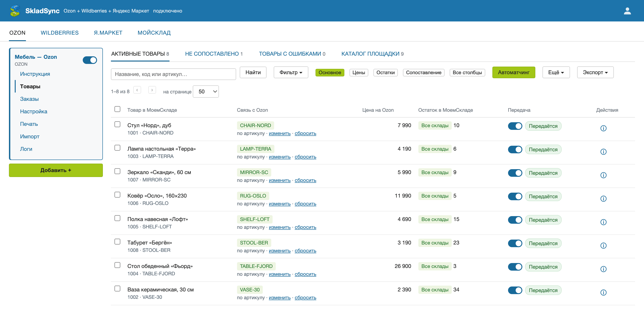This screenshot has width=644, height=316.
Task: Click info icon for Табурет «Бергён»
Action: (603, 246)
